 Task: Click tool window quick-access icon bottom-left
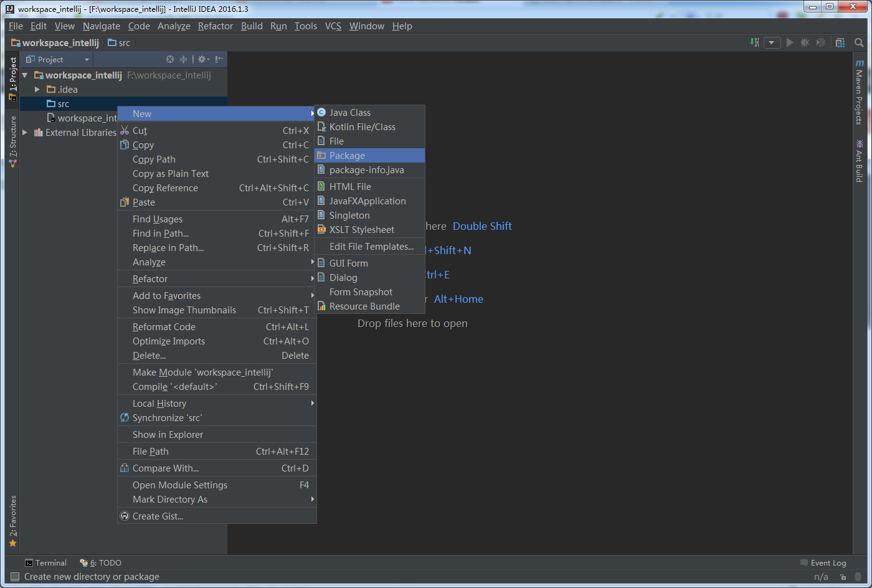click(15, 577)
